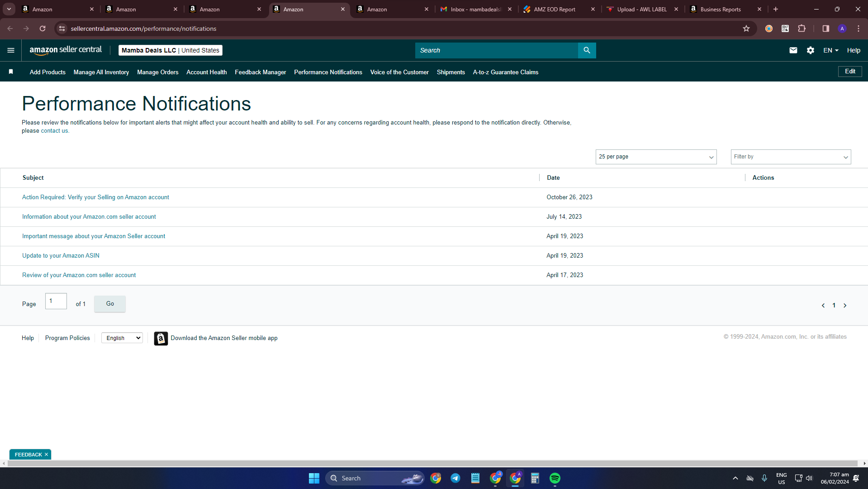Switch to the AMZ EOD Report tab

click(x=559, y=9)
